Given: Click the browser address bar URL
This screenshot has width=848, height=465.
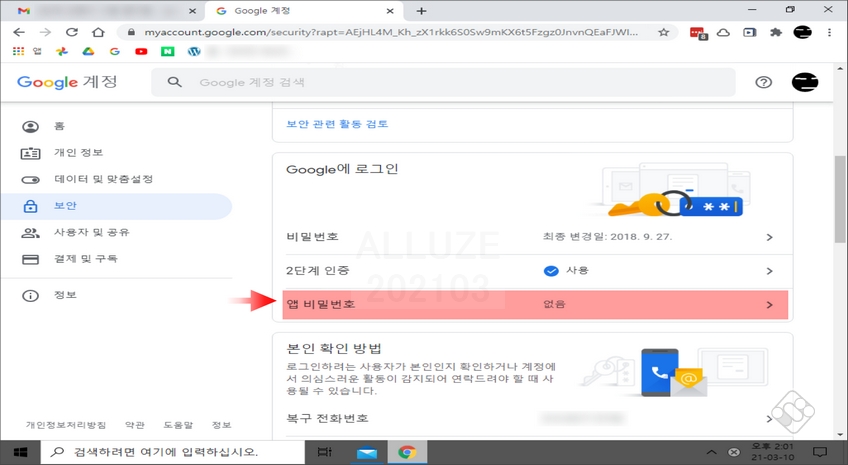Looking at the screenshot, I should 390,32.
